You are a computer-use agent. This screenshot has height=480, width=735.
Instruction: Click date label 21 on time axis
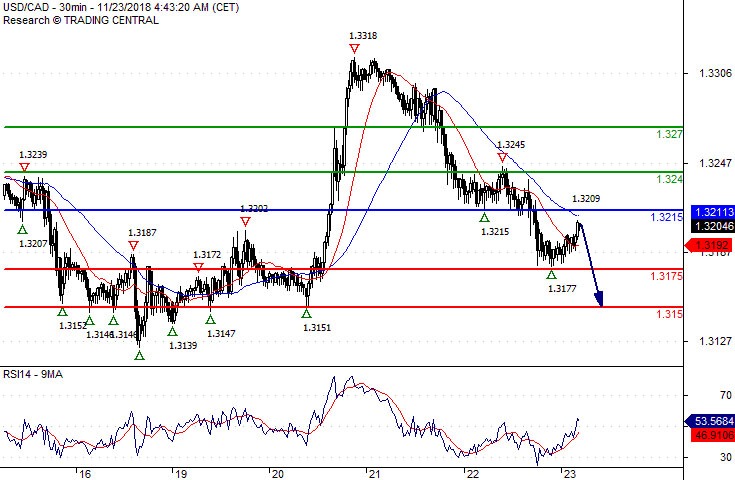(374, 474)
